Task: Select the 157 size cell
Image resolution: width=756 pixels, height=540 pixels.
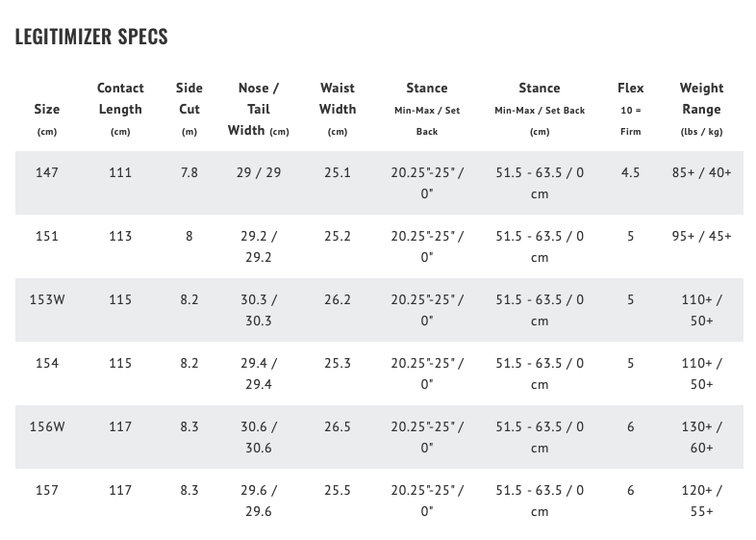Action: [x=46, y=490]
